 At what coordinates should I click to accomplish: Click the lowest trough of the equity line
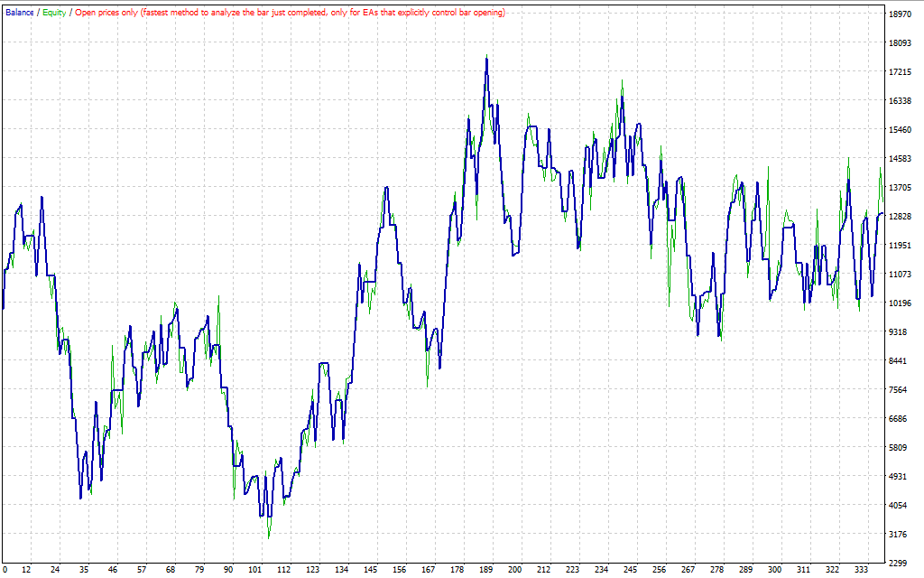click(269, 537)
